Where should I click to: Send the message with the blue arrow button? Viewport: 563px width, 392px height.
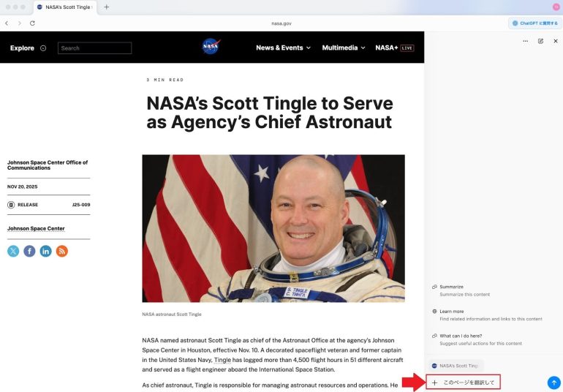pyautogui.click(x=553, y=382)
